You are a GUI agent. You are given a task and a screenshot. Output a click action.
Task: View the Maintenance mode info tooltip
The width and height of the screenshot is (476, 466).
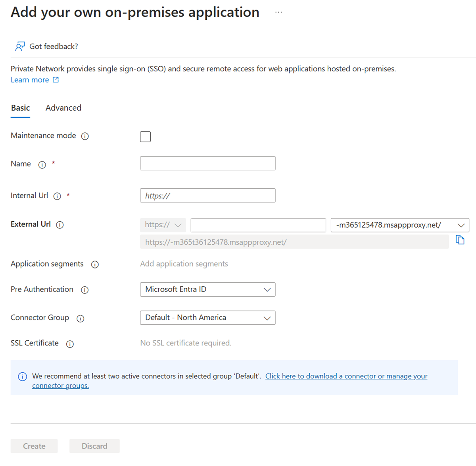point(85,136)
